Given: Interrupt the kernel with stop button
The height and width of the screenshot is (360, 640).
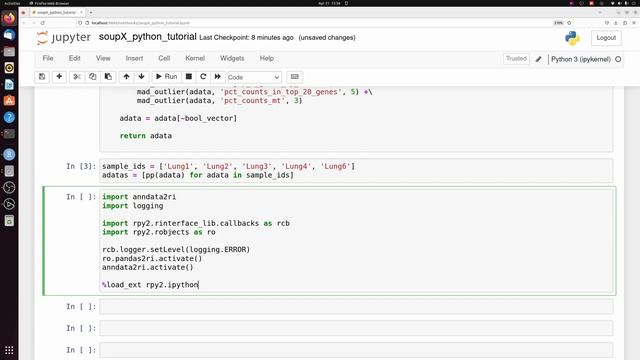Looking at the screenshot, I should (x=189, y=77).
